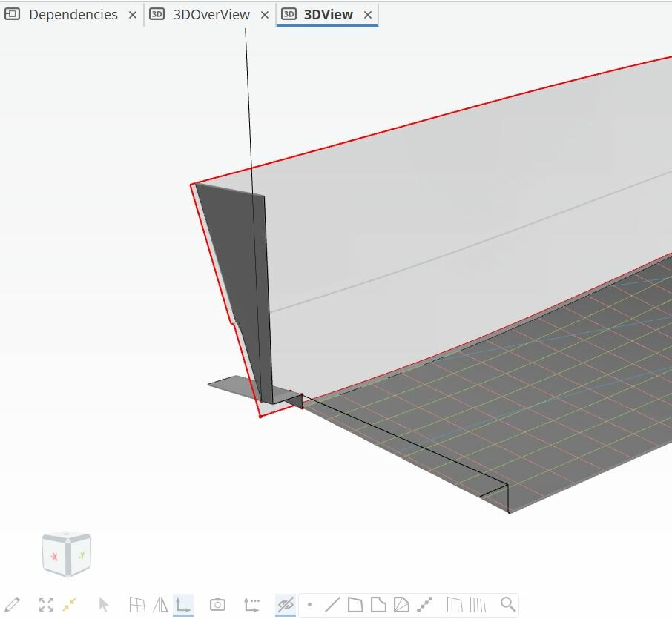The image size is (672, 619).
Task: Toggle the axes display button
Action: (183, 604)
